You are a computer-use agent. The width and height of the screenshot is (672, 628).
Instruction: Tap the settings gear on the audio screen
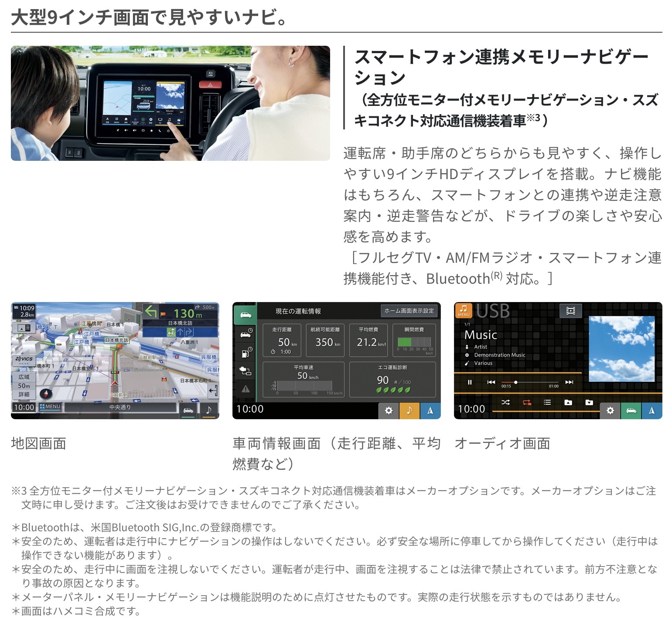610,410
